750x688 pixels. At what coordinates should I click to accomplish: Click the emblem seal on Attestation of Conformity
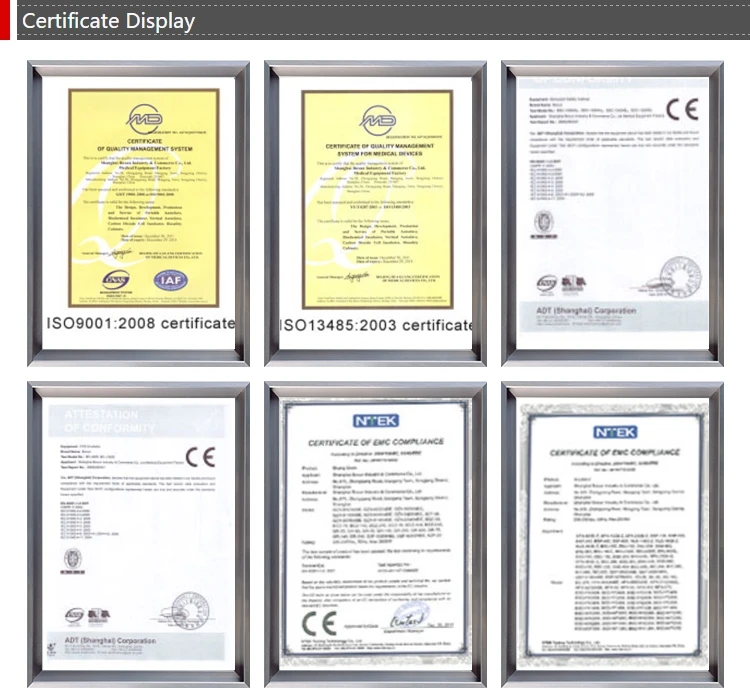click(73, 558)
